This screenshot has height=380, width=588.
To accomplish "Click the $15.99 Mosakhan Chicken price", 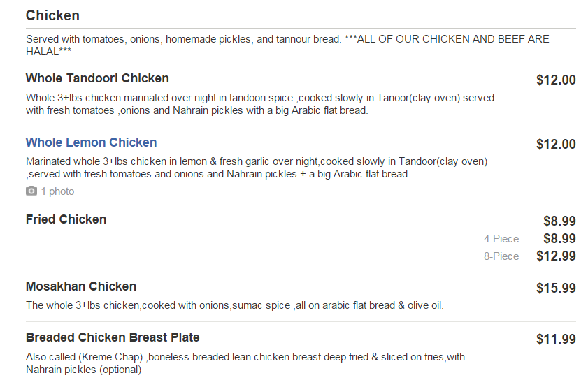I will [556, 288].
